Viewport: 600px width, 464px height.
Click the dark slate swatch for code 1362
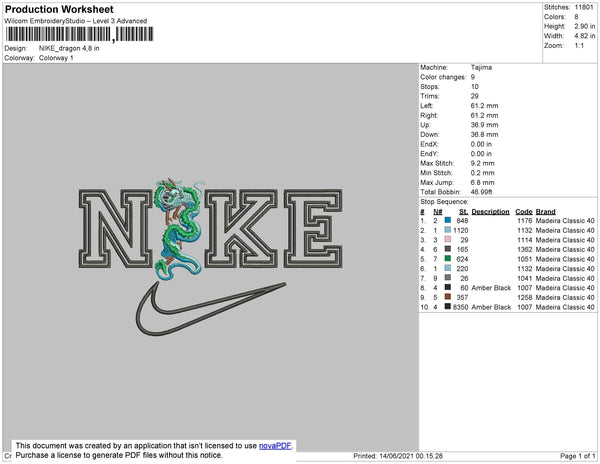click(x=448, y=249)
